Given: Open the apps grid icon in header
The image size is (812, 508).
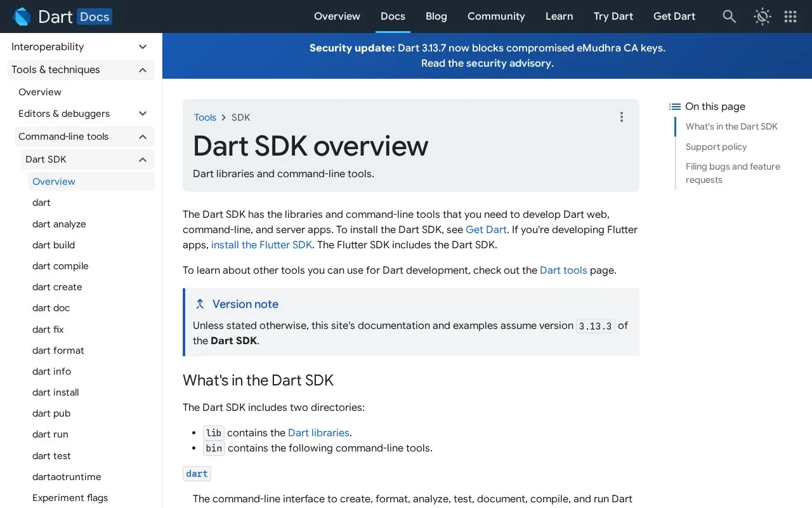Looking at the screenshot, I should (790, 17).
